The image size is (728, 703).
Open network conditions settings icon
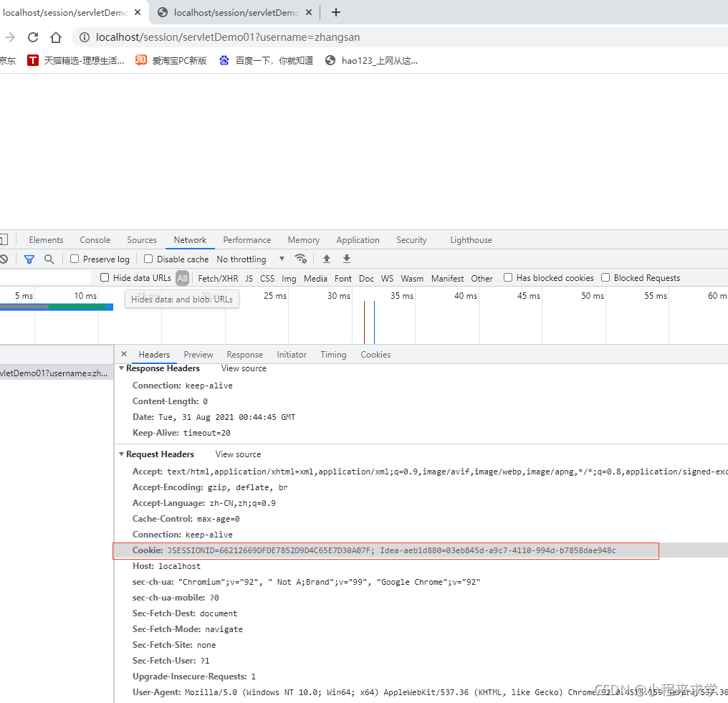(x=300, y=259)
